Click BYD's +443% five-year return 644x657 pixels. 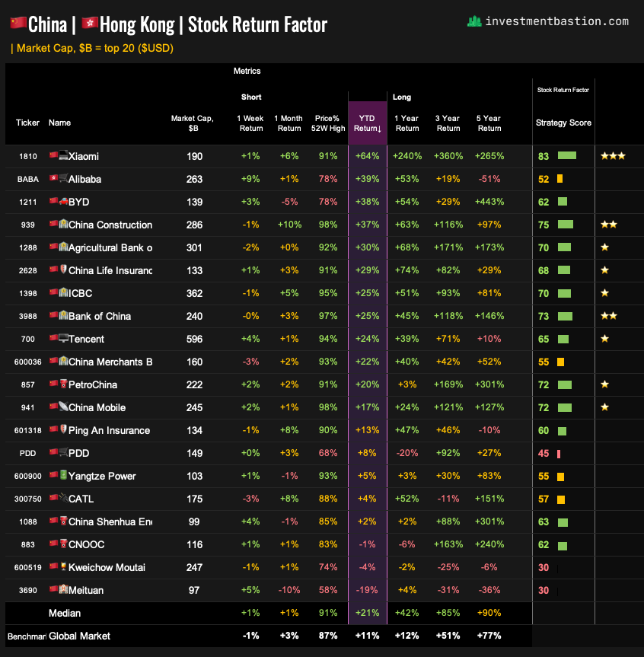[489, 202]
